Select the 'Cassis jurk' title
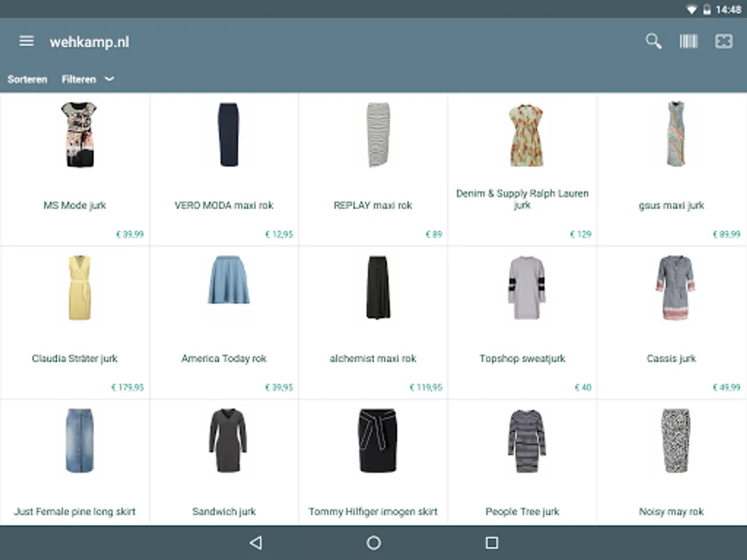This screenshot has width=747, height=560. [x=672, y=358]
